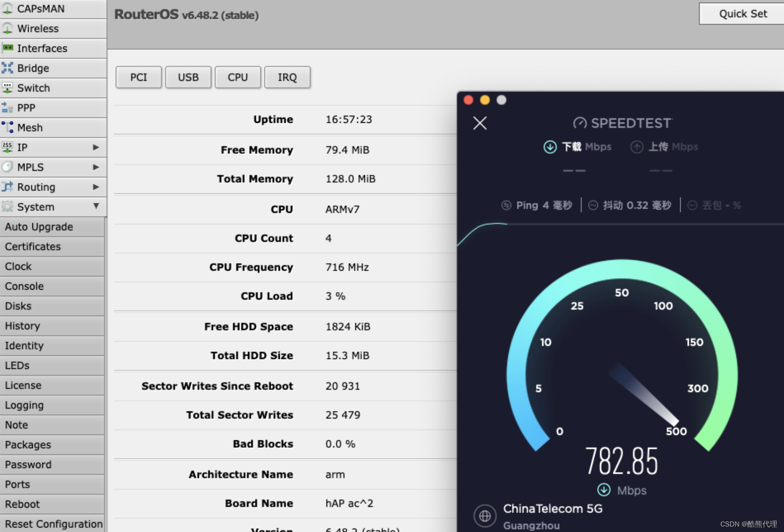Click the PCI button
The width and height of the screenshot is (784, 532).
(x=139, y=77)
